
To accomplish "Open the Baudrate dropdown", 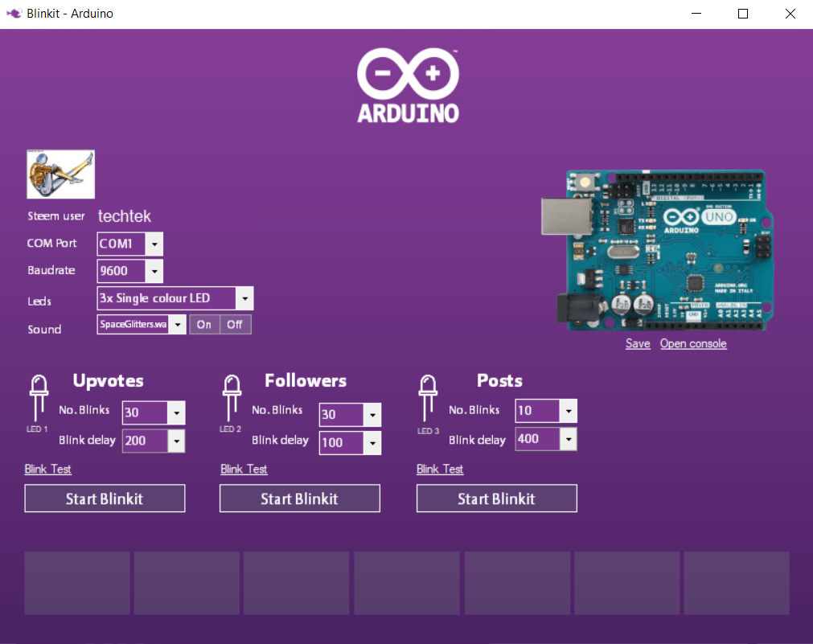I will [154, 271].
